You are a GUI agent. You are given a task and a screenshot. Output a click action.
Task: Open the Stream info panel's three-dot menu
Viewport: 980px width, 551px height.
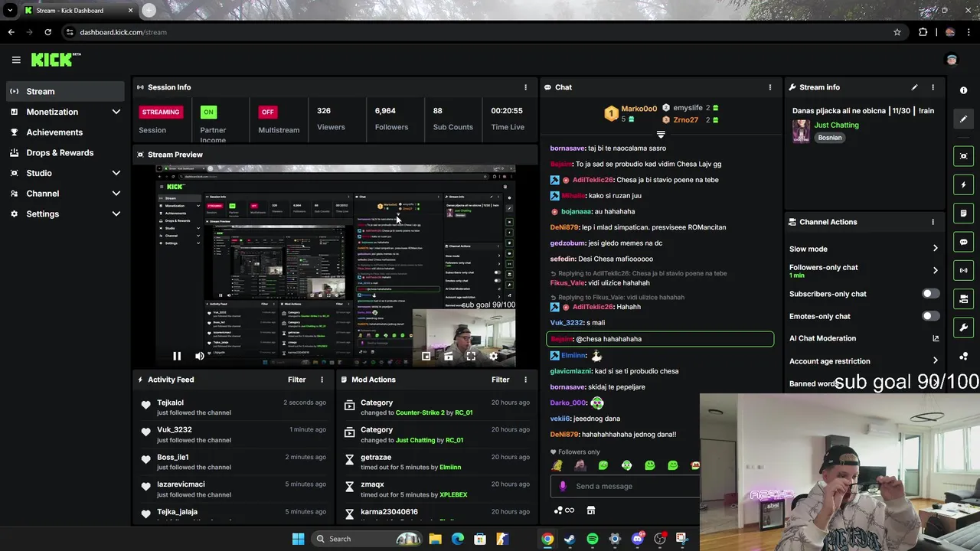(x=933, y=87)
